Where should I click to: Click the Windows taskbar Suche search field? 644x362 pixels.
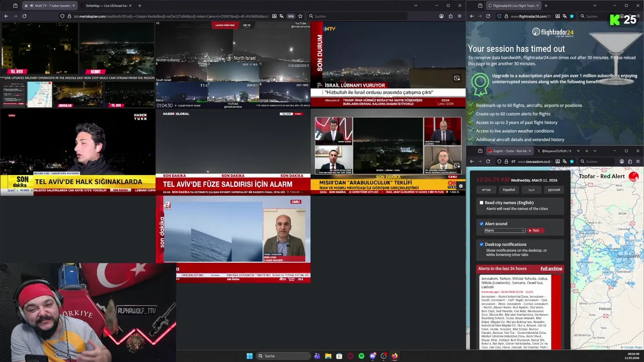pos(283,356)
